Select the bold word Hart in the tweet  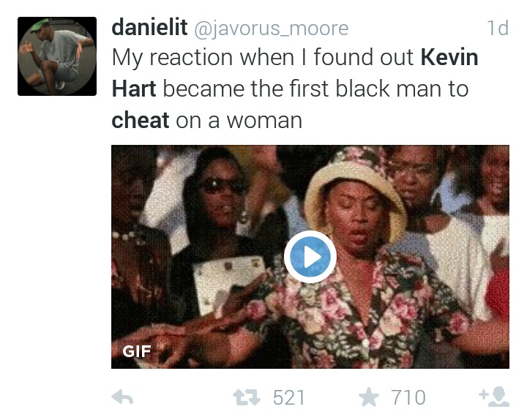tap(134, 89)
